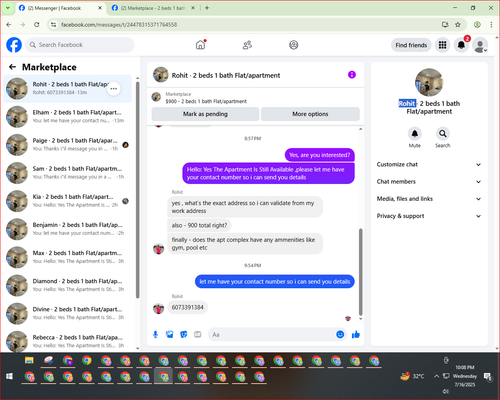Screen dimensions: 500x400
Task: Open conversation information purple icon
Action: [x=352, y=75]
